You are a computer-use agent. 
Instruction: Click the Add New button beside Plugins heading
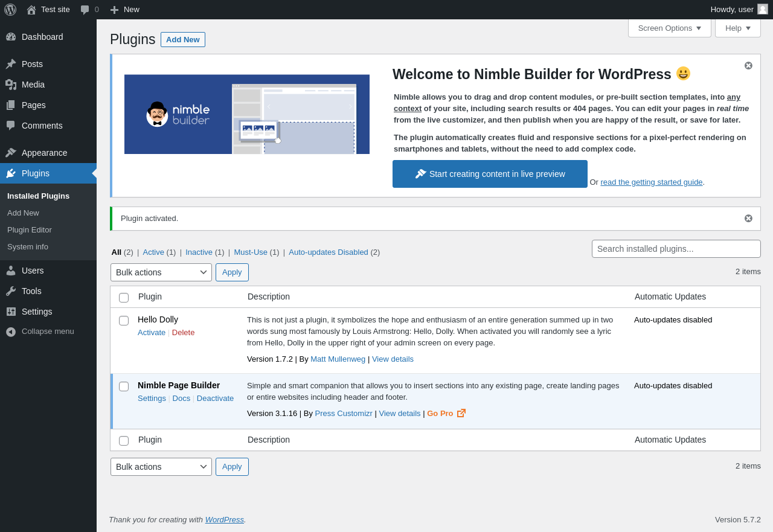coord(183,39)
